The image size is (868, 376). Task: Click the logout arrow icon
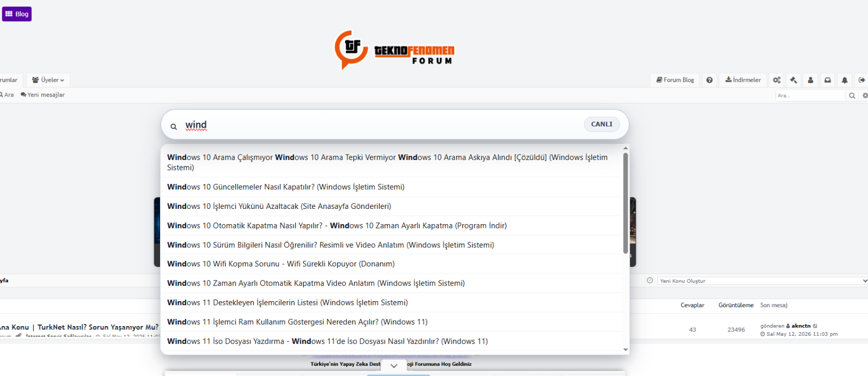tap(861, 80)
